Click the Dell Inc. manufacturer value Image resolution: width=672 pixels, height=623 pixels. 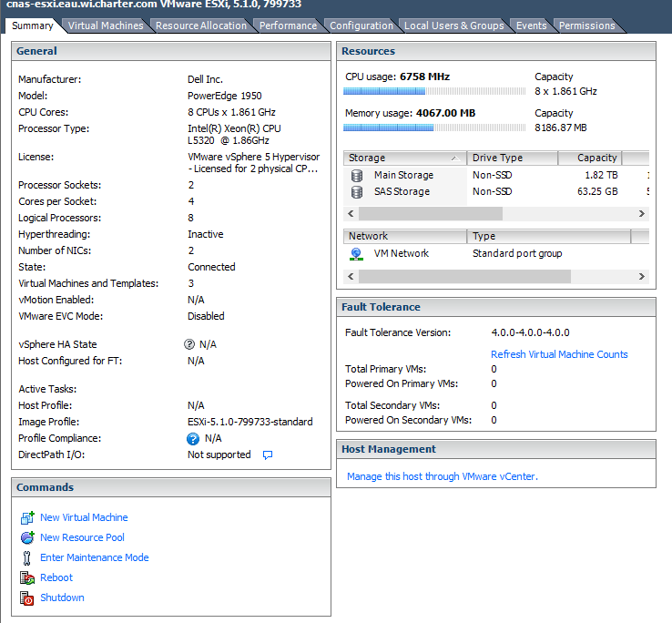205,79
